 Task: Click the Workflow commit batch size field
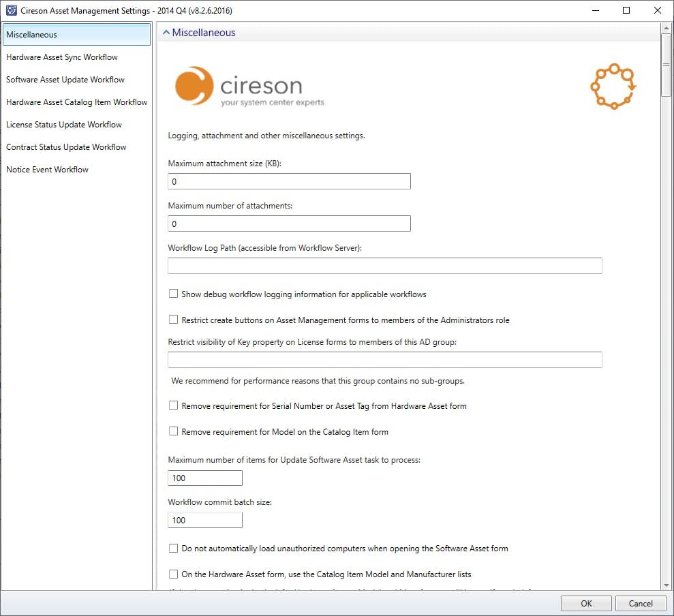(x=205, y=520)
